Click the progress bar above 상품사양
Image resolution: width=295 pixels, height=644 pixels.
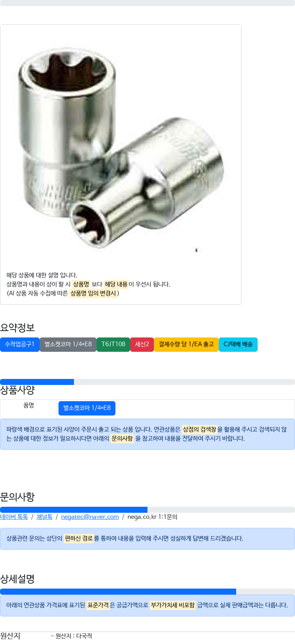click(x=147, y=382)
